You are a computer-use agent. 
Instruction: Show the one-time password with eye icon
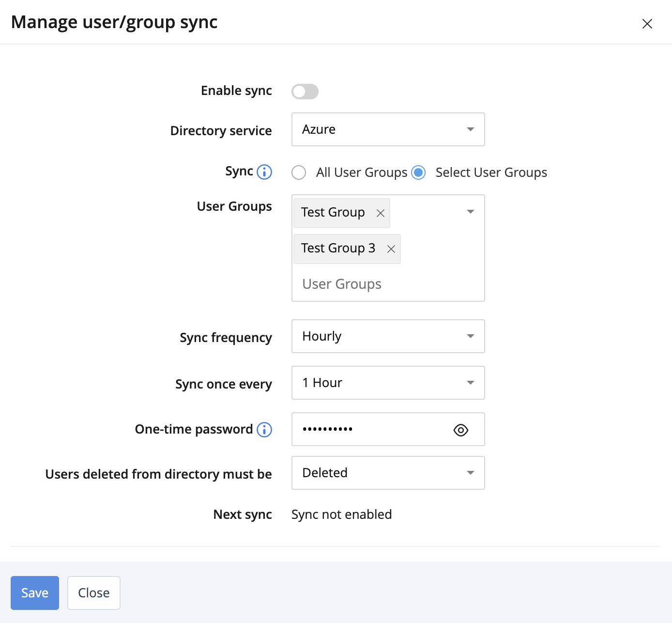click(460, 430)
